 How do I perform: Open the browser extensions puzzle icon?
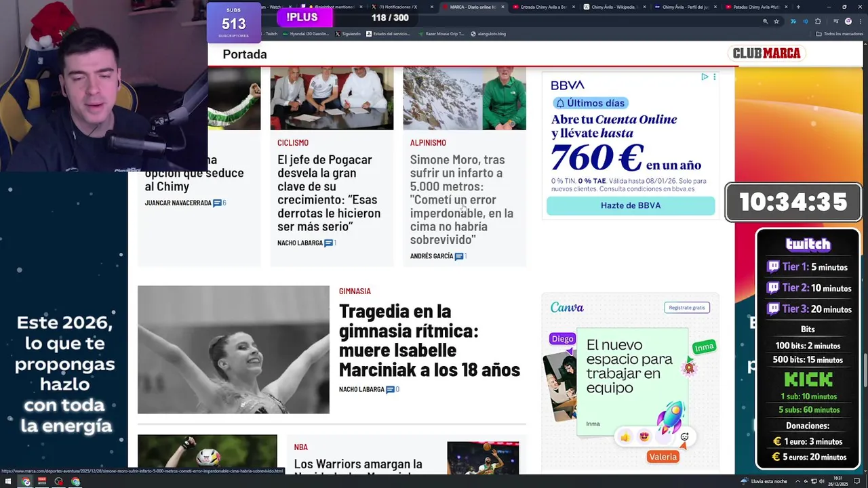click(x=818, y=21)
